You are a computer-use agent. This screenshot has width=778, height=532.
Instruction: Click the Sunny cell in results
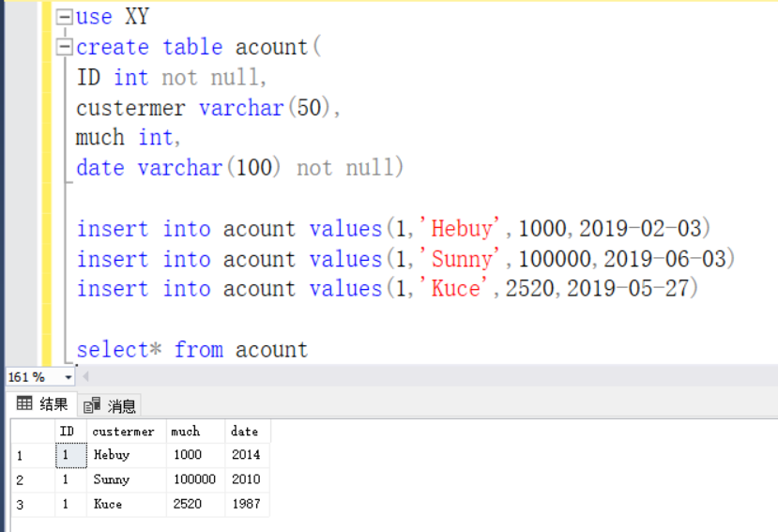pos(126,479)
